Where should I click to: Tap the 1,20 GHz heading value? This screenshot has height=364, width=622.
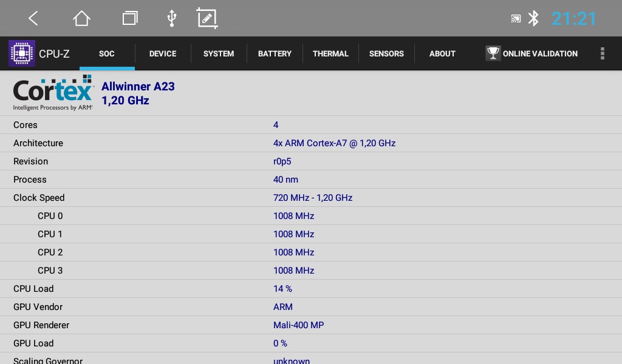pyautogui.click(x=125, y=101)
